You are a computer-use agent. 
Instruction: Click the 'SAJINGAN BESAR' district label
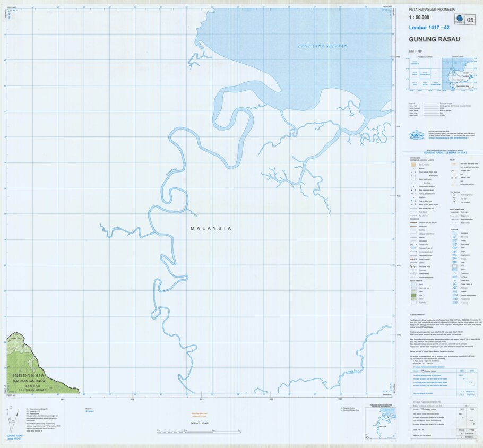tap(32, 390)
